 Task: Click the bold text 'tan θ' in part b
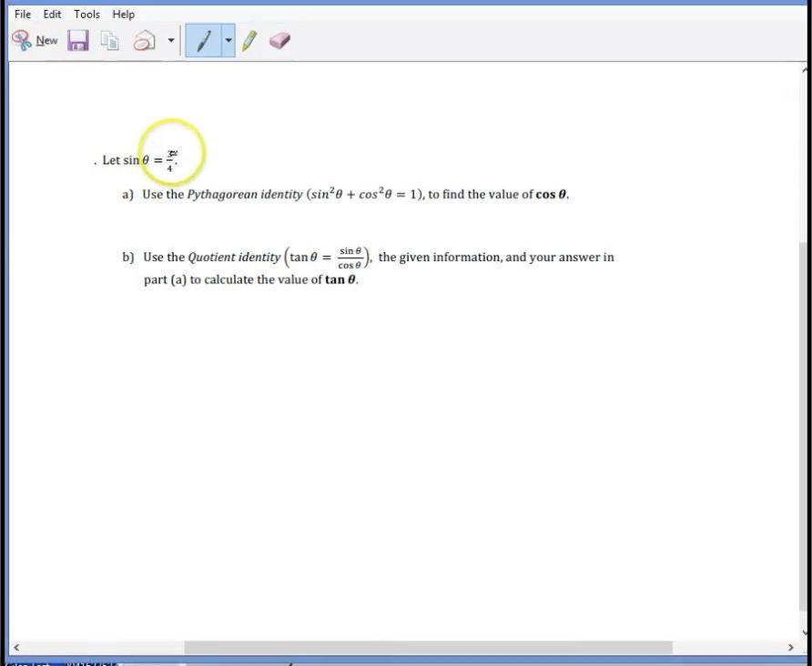click(x=340, y=279)
